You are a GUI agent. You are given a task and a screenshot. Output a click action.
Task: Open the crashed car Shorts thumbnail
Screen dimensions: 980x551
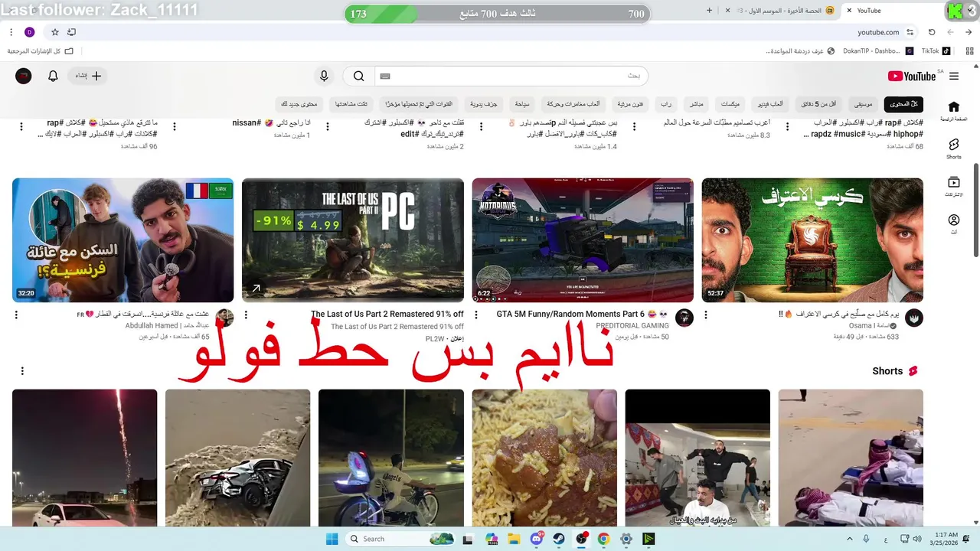coord(238,458)
